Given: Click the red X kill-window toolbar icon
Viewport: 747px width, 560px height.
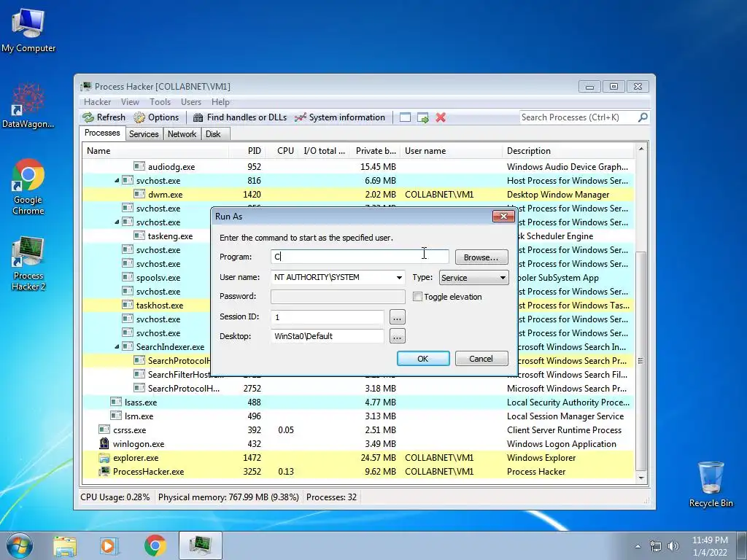Looking at the screenshot, I should [441, 117].
